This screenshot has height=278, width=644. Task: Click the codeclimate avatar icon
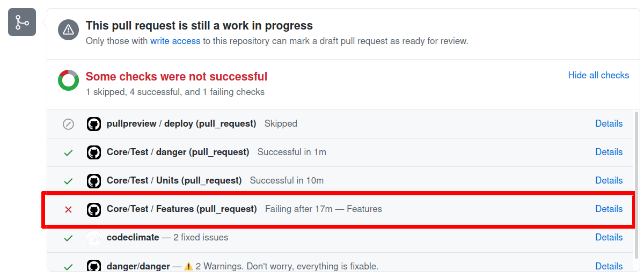[x=94, y=238]
